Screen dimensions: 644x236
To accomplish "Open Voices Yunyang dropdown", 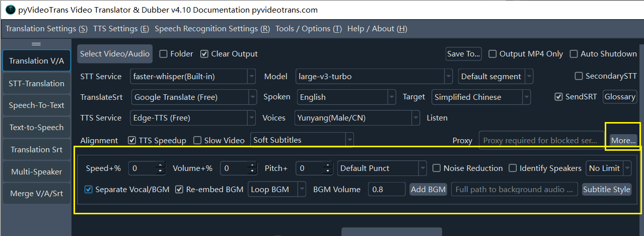I will click(x=357, y=118).
